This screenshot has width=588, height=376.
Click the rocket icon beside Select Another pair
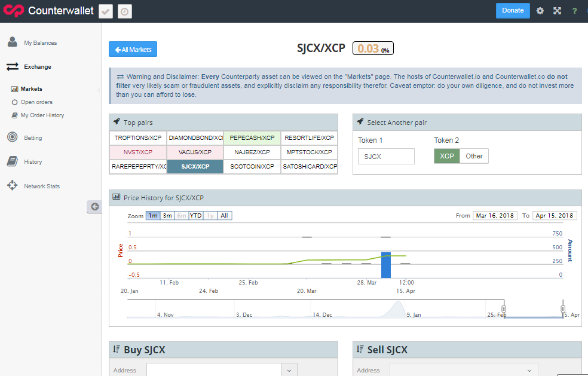(x=360, y=121)
